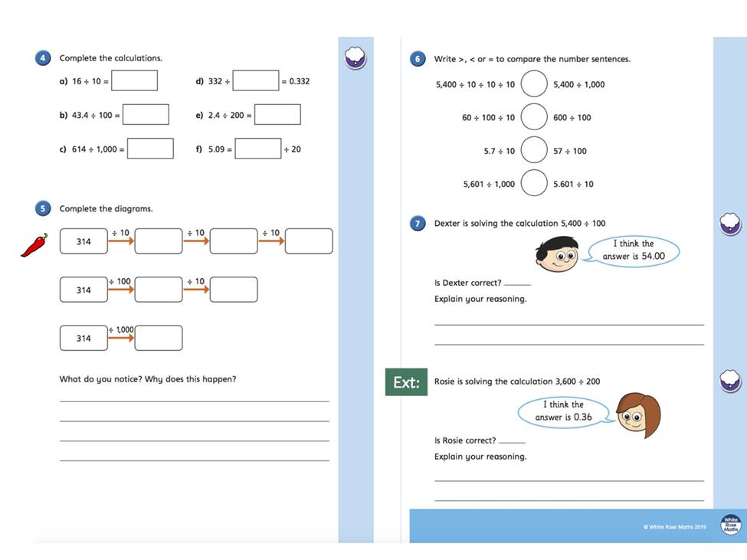Click the comparison circle for 5.7 ÷ 10
Image resolution: width=747 pixels, height=560 pixels.
[x=533, y=149]
